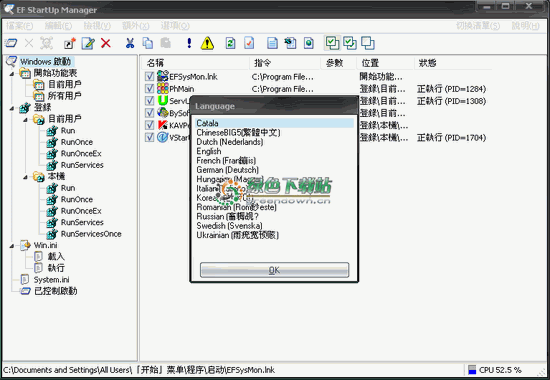
Task: Open the 說明(H) help menu
Action: tap(525, 26)
